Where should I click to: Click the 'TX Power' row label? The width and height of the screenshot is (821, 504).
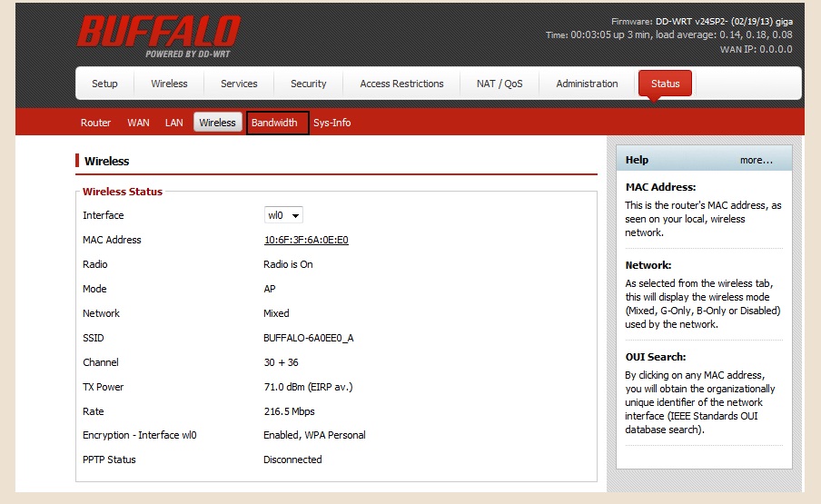(x=104, y=387)
